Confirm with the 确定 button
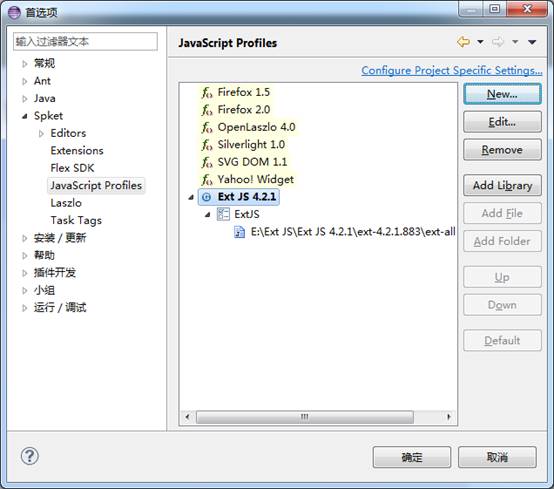The width and height of the screenshot is (554, 489). coord(412,457)
